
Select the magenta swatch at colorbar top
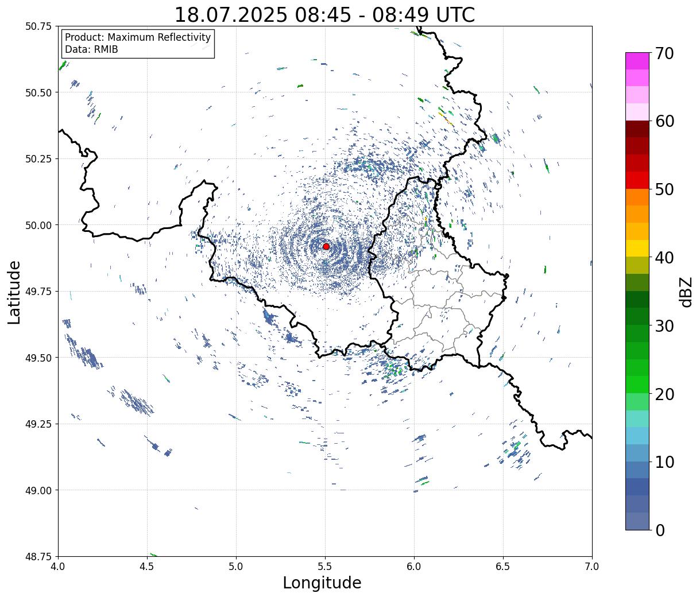637,61
